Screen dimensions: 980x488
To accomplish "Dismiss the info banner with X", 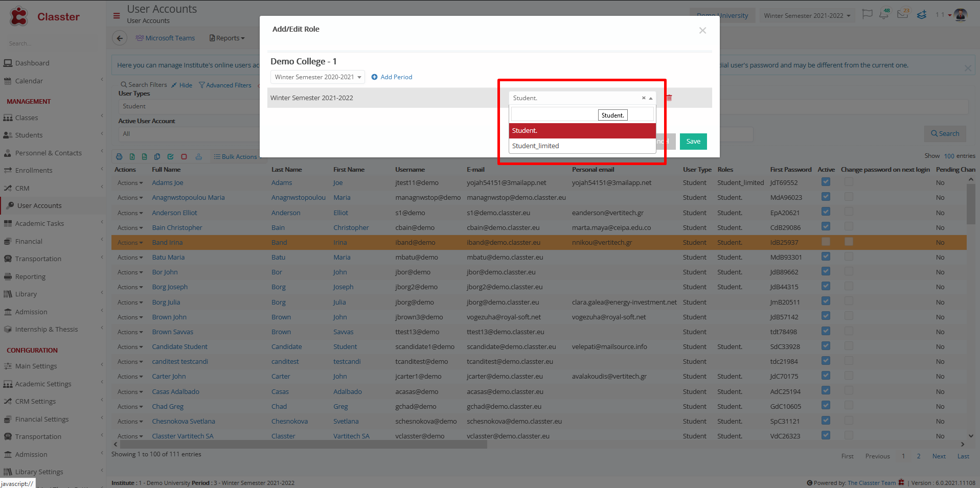I will [x=968, y=68].
